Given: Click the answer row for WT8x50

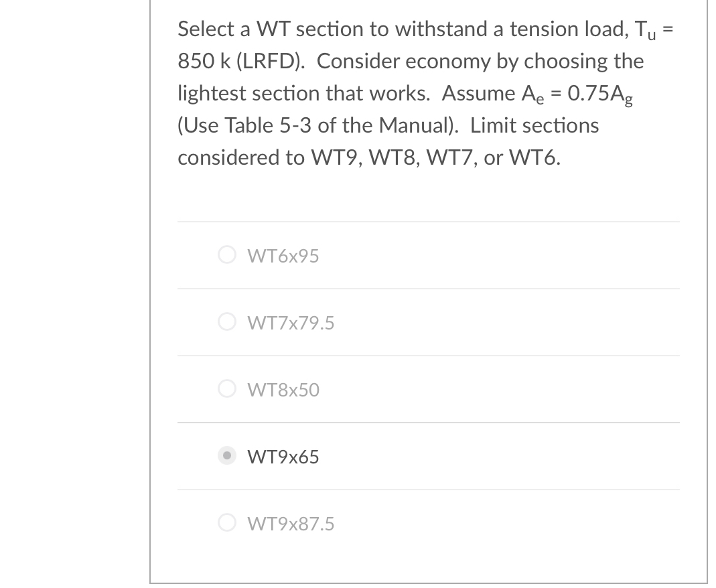Looking at the screenshot, I should tap(429, 389).
